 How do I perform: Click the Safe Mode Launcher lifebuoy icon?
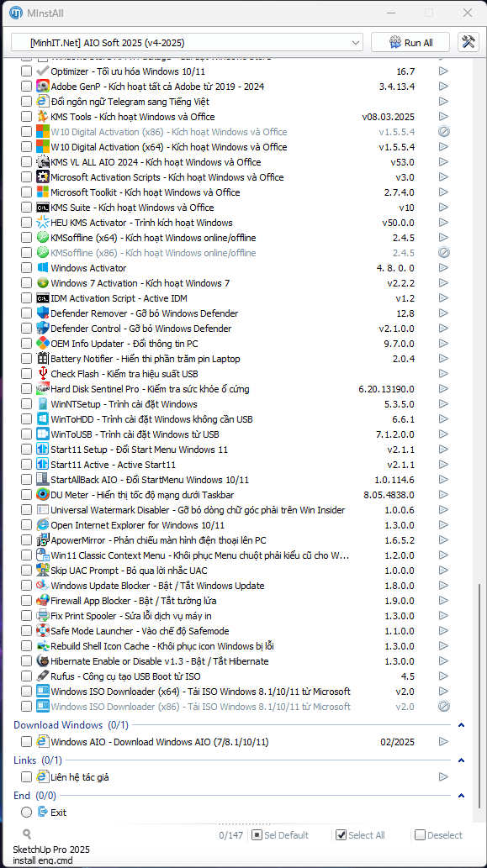pyautogui.click(x=43, y=630)
